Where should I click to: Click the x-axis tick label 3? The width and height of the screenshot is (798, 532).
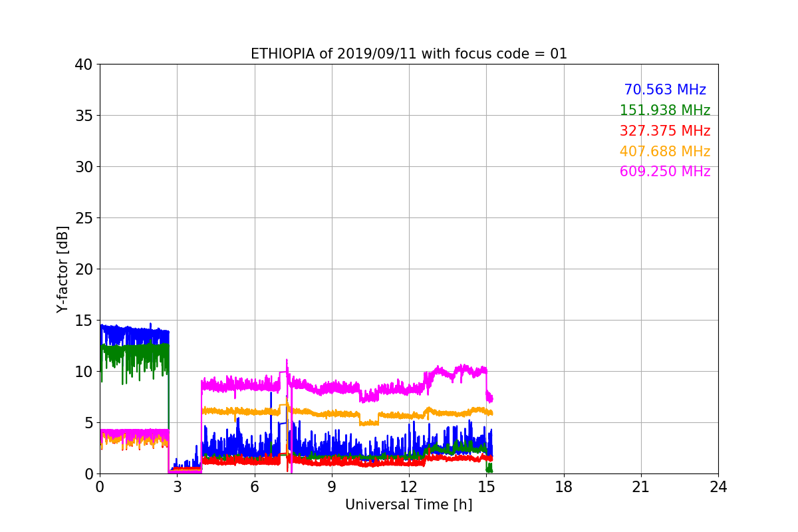[177, 487]
